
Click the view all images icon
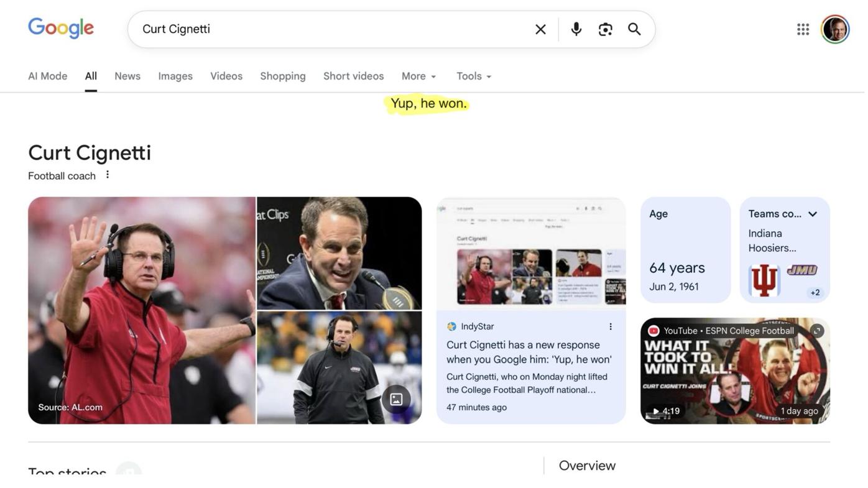coord(396,399)
